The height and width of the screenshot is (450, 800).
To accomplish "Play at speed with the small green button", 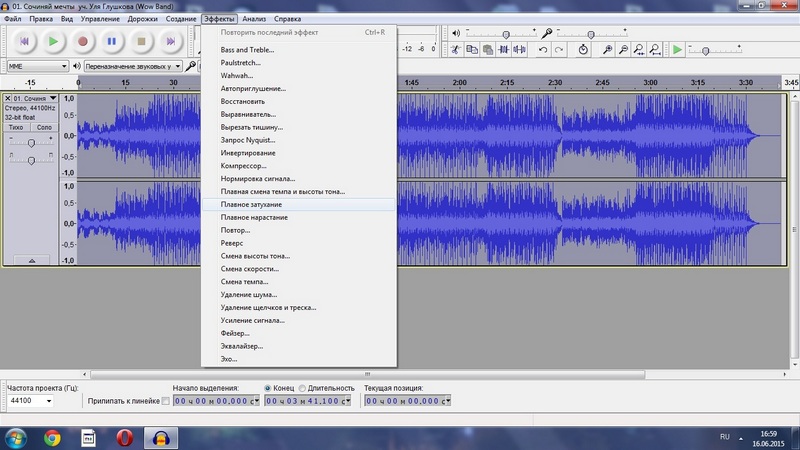I will 677,49.
